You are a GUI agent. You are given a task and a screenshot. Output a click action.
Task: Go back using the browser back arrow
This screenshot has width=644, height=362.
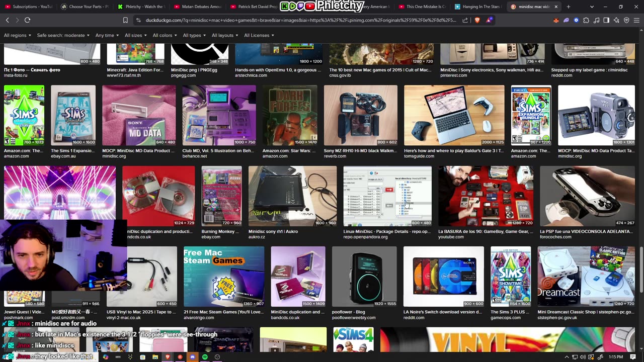point(8,20)
